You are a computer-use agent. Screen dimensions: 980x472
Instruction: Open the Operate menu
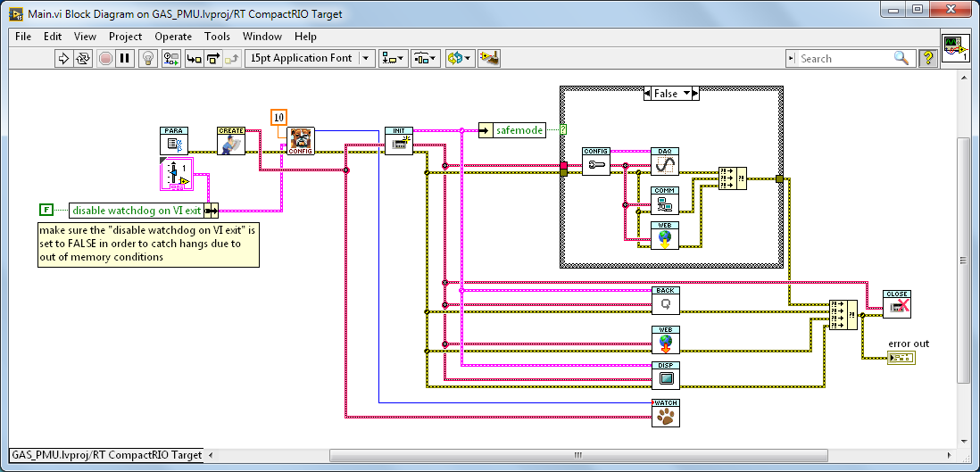click(173, 37)
